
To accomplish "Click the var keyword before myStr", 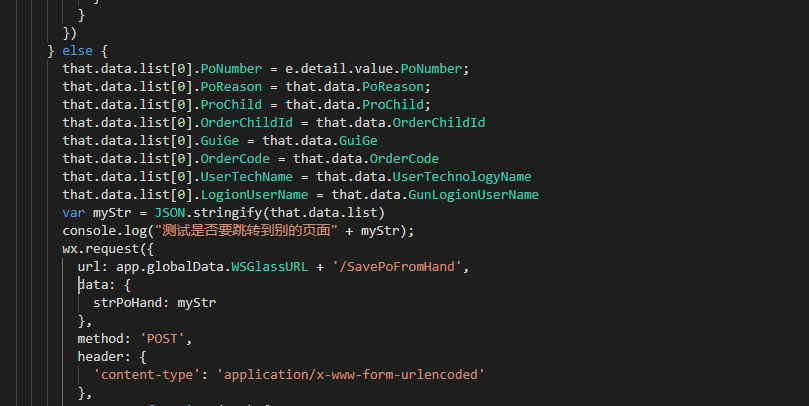I will (x=73, y=212).
